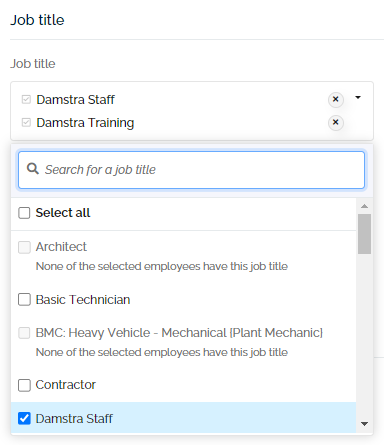Collapse the Job title dropdown arrow

tap(358, 98)
